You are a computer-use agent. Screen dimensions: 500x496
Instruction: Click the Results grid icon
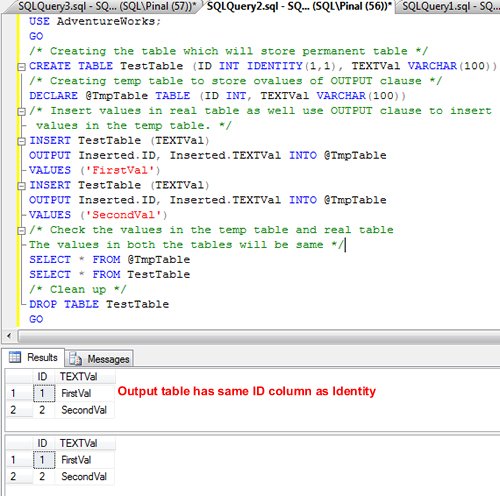point(15,357)
